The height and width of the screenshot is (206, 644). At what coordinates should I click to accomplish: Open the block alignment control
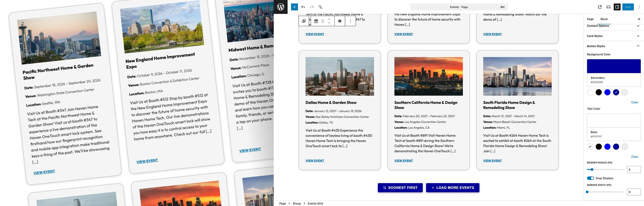(340, 21)
